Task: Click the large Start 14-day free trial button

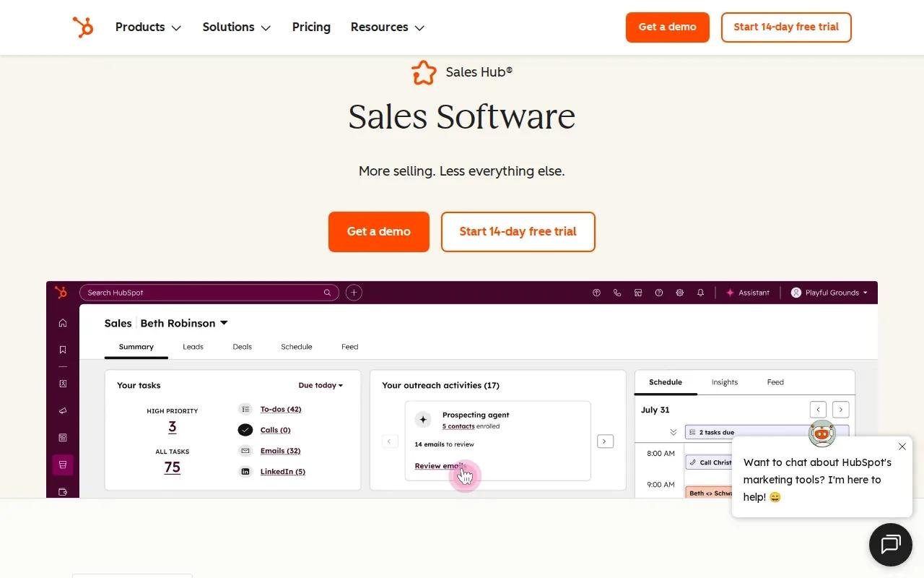Action: (x=518, y=232)
